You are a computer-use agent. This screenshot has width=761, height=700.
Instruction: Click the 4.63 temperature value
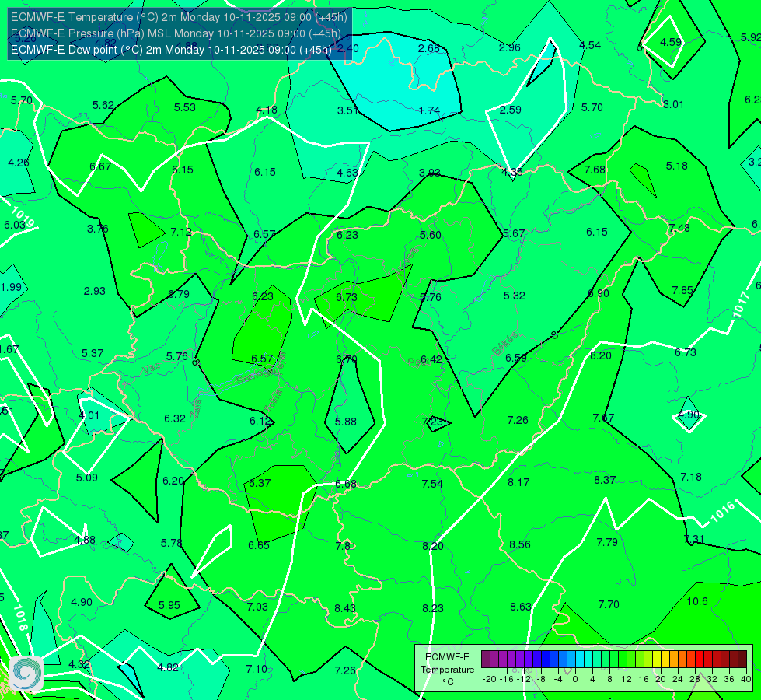click(x=347, y=173)
